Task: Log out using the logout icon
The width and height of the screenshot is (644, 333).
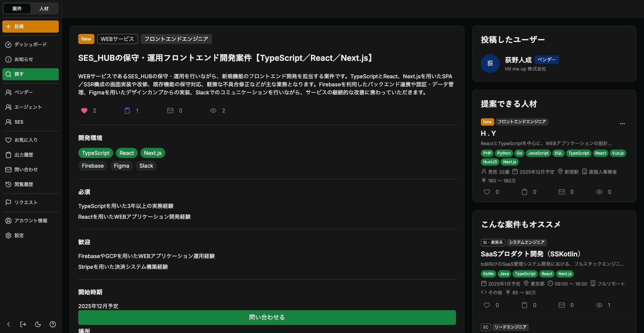Action: (23, 324)
